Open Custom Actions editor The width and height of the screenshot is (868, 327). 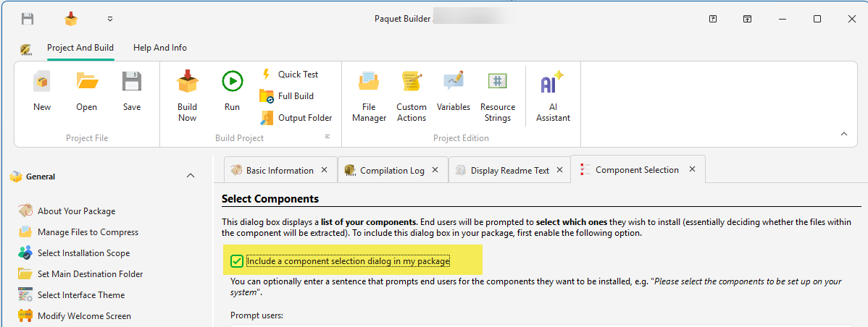(x=412, y=96)
